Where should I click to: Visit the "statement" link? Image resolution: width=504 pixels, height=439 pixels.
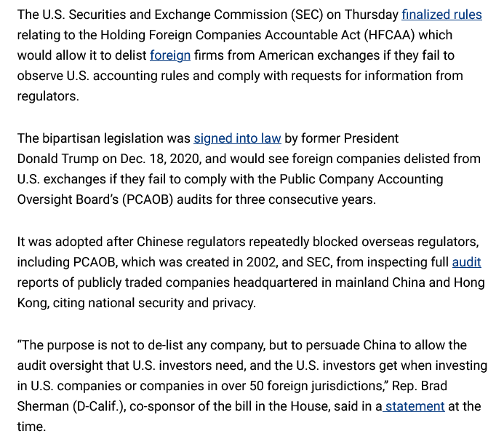click(x=415, y=406)
